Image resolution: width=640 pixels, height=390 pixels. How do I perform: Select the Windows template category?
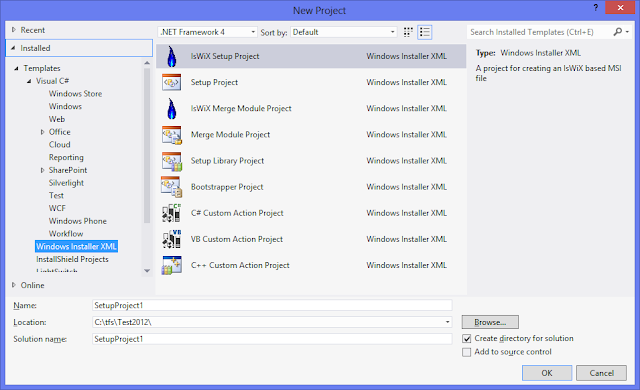65,106
